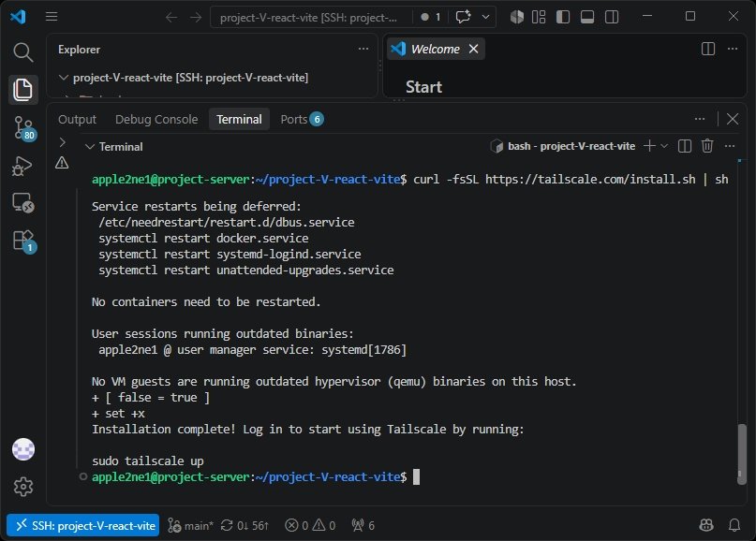
Task: Close the Welcome tab
Action: point(473,49)
